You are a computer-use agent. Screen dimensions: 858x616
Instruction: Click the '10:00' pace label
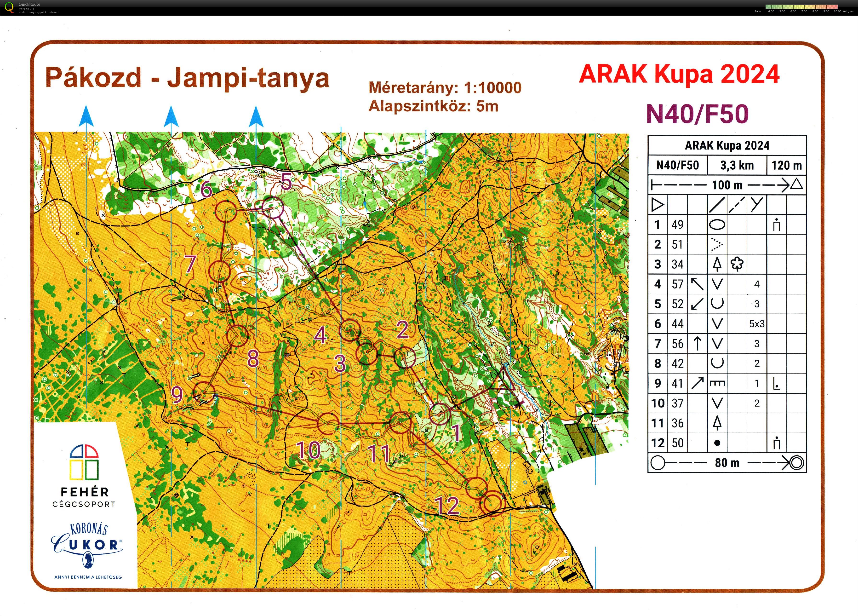pos(838,11)
